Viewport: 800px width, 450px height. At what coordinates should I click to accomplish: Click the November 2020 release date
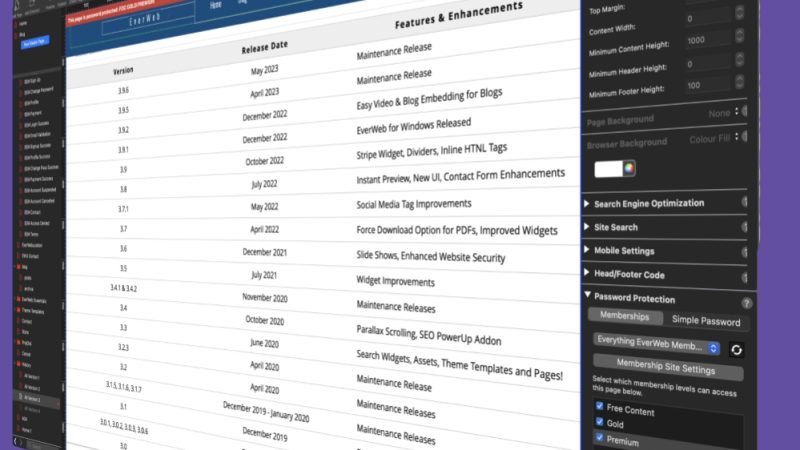pos(265,297)
